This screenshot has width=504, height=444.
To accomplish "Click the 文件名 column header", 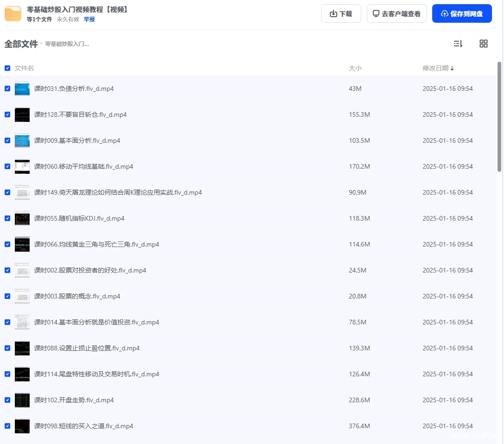I will pyautogui.click(x=24, y=68).
